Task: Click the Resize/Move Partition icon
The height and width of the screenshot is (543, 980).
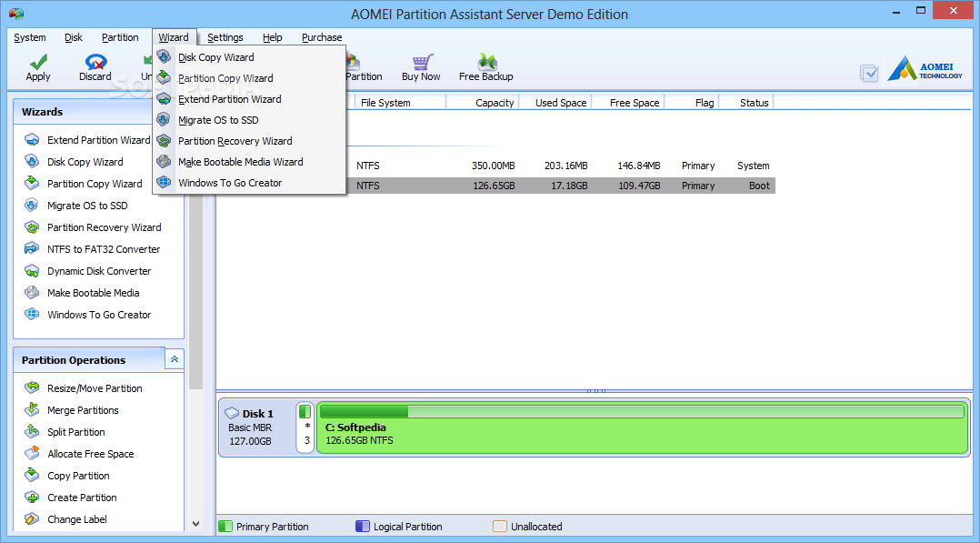Action: (x=32, y=387)
